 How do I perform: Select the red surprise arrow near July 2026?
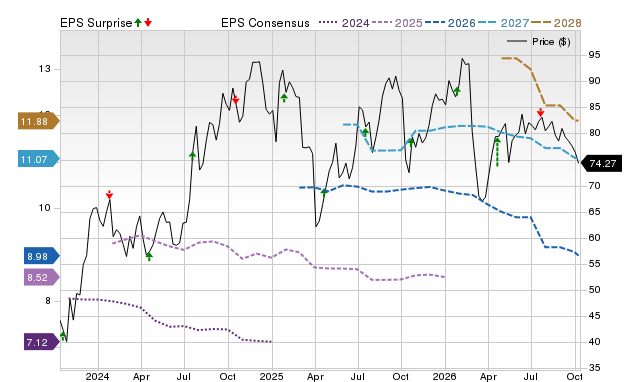click(540, 112)
